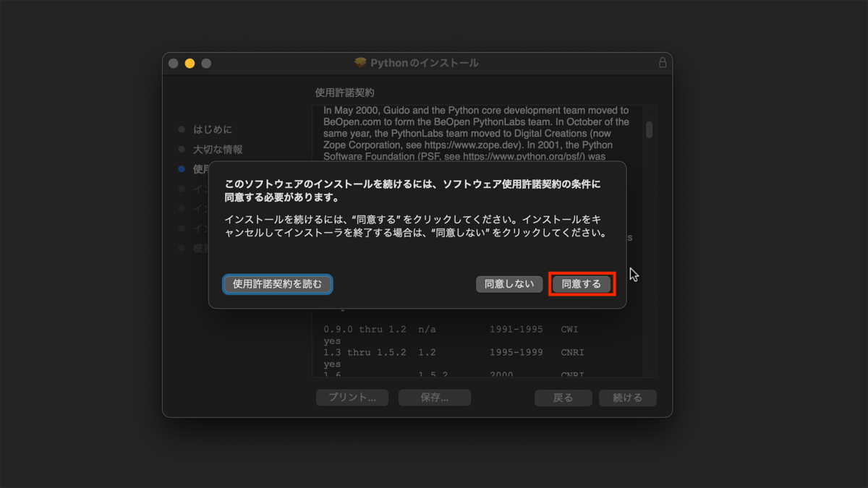Click the license text scrollbar thumb

coord(650,129)
